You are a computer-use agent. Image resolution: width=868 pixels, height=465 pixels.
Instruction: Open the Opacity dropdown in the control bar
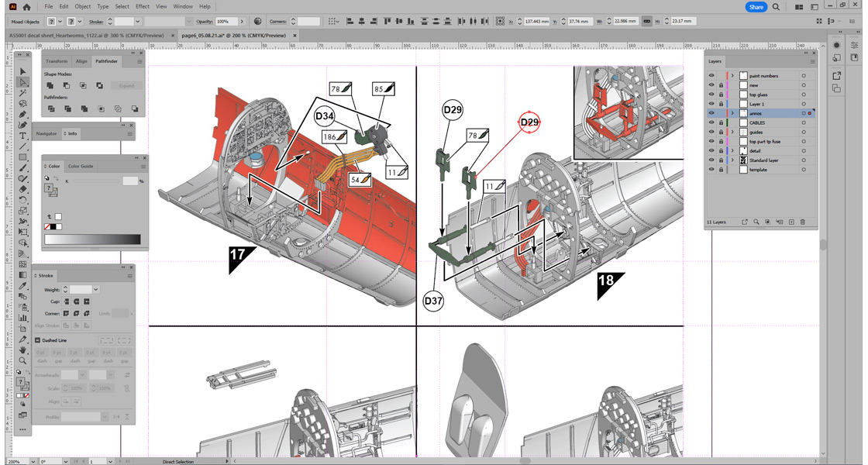click(x=242, y=21)
